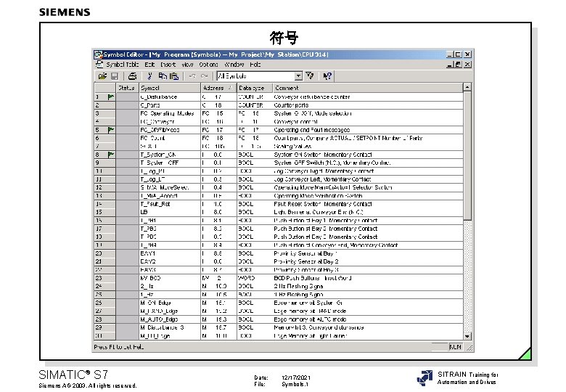Click the green flag in row 8

(111, 155)
